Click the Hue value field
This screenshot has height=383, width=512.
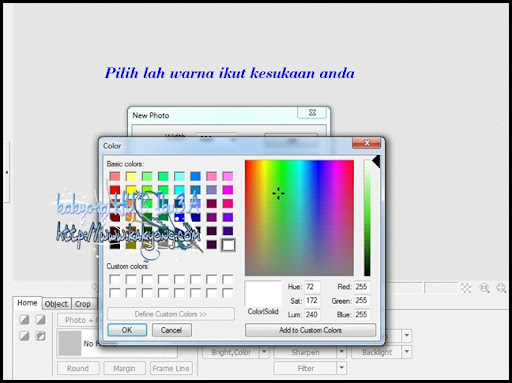312,287
